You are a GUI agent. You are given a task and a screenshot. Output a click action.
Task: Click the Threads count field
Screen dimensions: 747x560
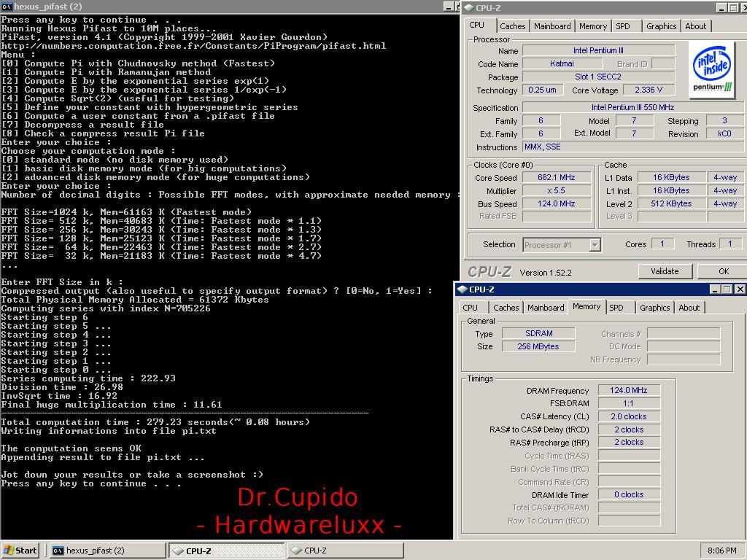729,244
